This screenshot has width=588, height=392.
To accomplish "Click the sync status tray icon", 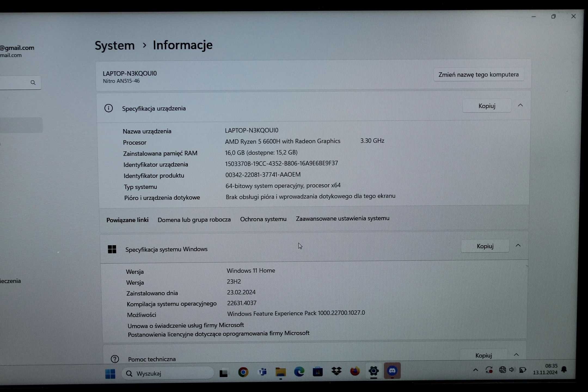I will point(489,370).
